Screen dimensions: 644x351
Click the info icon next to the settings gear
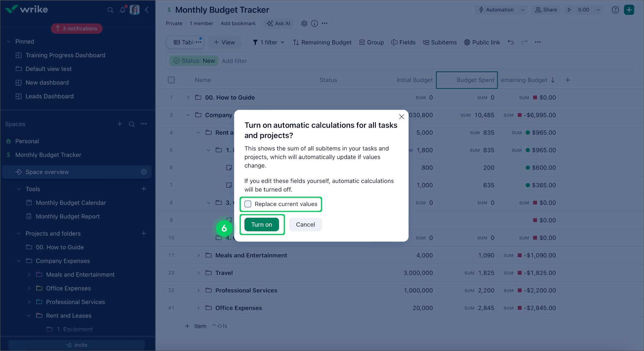[x=314, y=23]
